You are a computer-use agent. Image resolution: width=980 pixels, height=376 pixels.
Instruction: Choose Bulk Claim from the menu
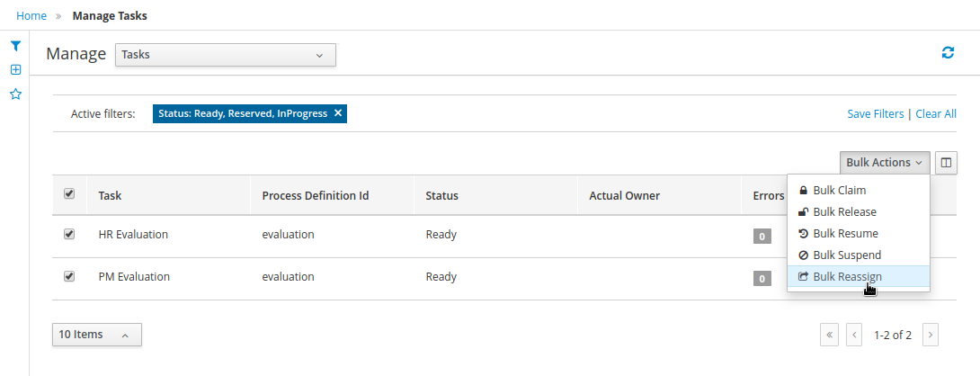pos(839,191)
